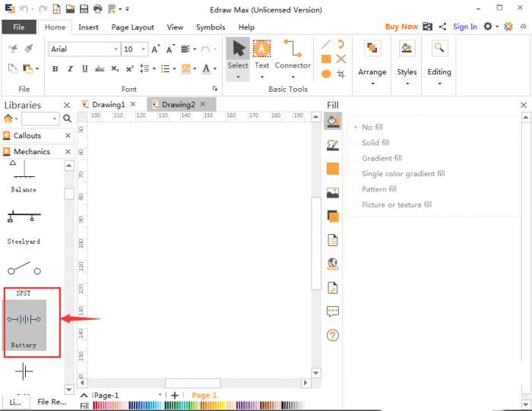The image size is (532, 411).
Task: Open the Insert ribbon tab
Action: click(88, 27)
